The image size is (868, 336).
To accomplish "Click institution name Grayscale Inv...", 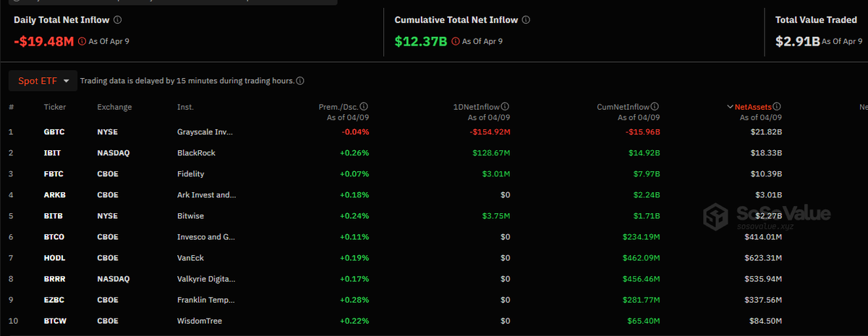I will point(205,132).
